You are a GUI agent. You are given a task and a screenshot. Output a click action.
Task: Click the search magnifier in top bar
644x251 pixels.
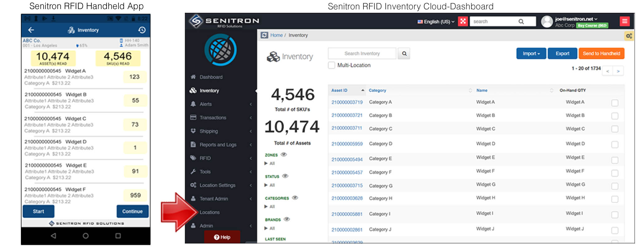521,22
